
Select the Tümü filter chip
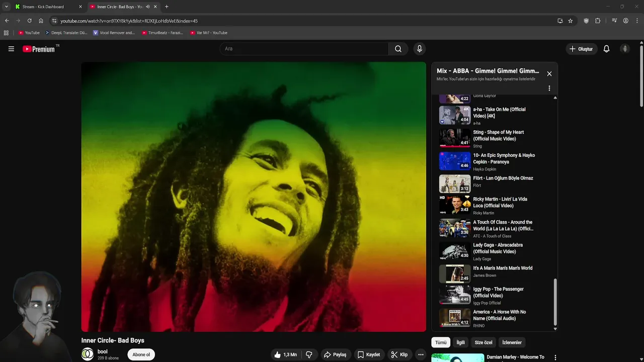tap(441, 342)
